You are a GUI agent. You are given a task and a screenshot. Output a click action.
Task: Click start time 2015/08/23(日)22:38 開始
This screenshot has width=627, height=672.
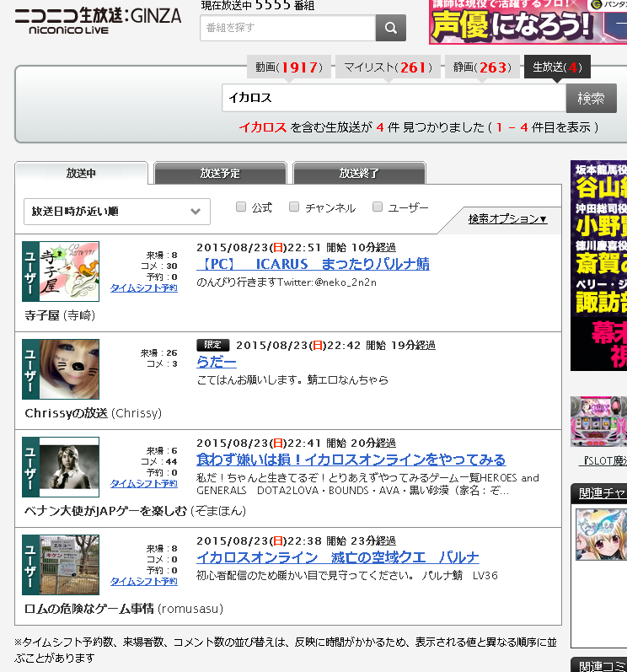pos(271,540)
